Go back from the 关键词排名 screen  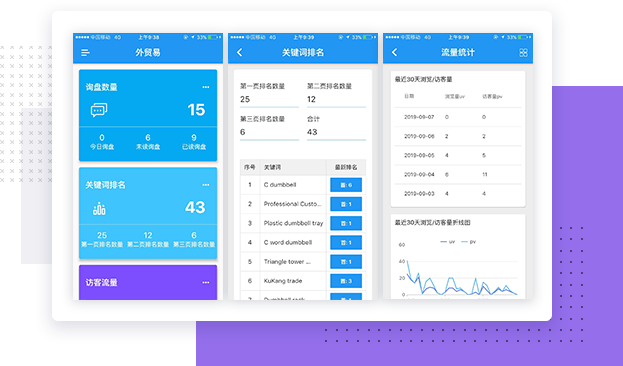coord(239,52)
